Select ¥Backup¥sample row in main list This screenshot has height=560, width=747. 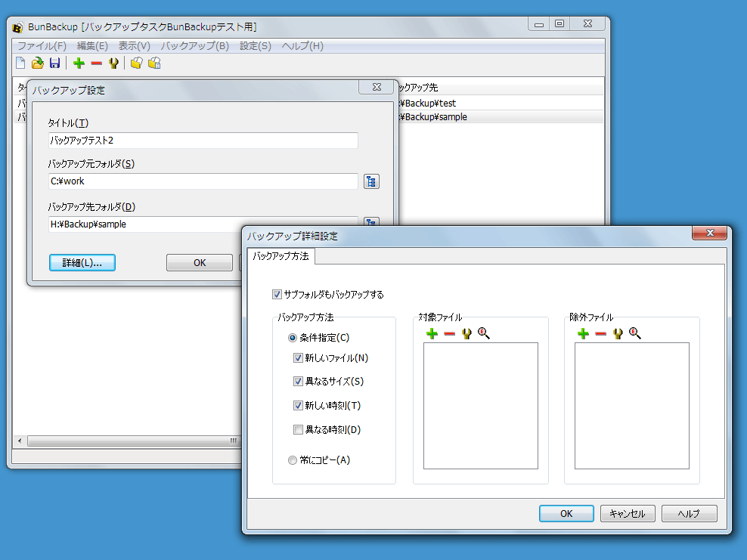501,116
